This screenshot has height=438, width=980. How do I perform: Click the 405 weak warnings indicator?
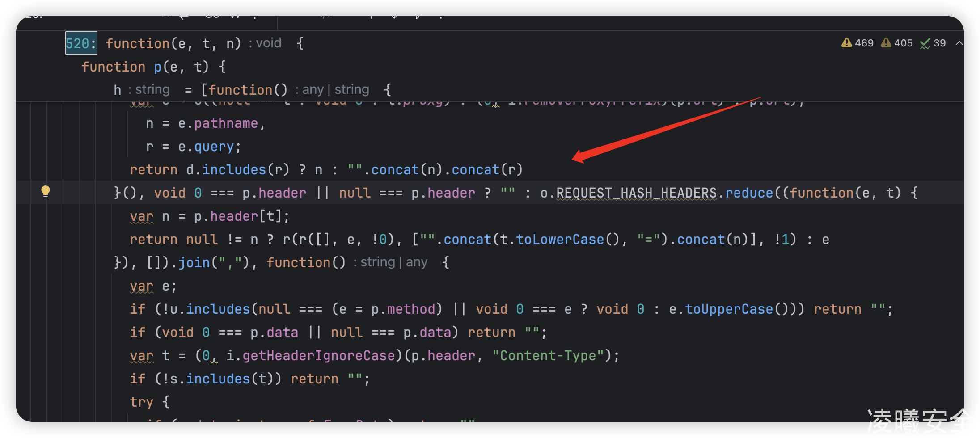click(896, 43)
